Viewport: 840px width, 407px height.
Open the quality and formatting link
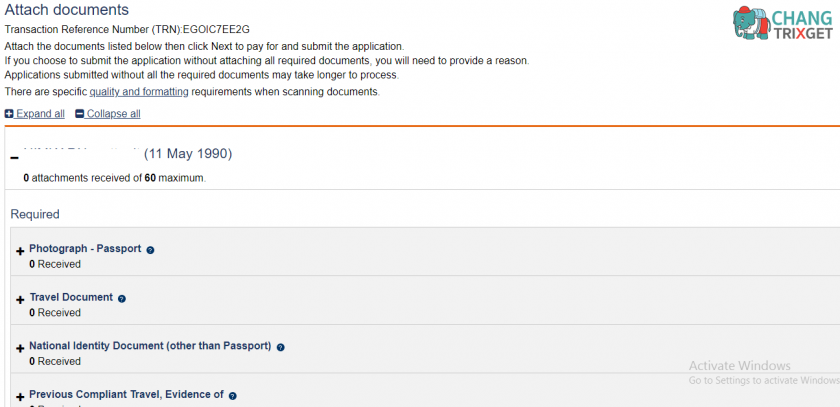pyautogui.click(x=139, y=92)
